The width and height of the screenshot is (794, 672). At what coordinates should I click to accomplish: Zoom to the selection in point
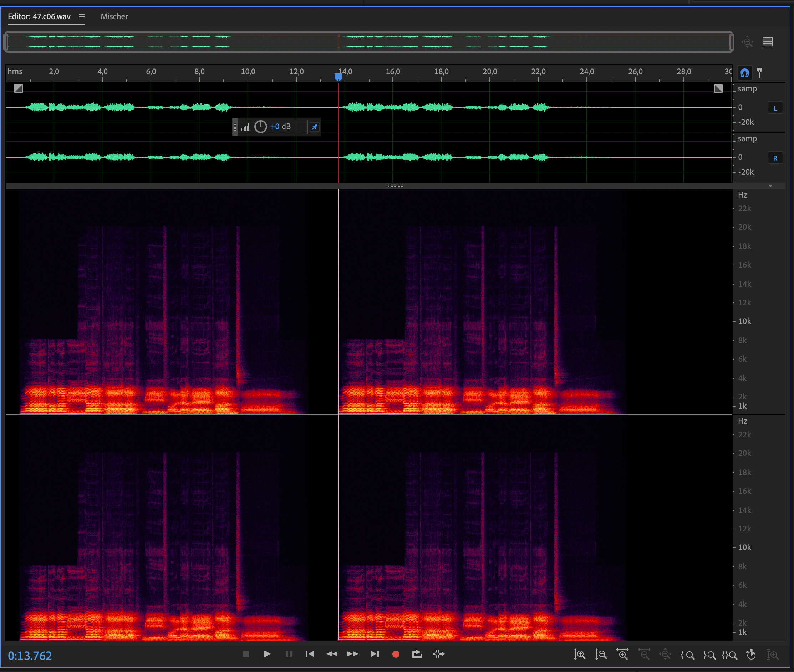688,655
